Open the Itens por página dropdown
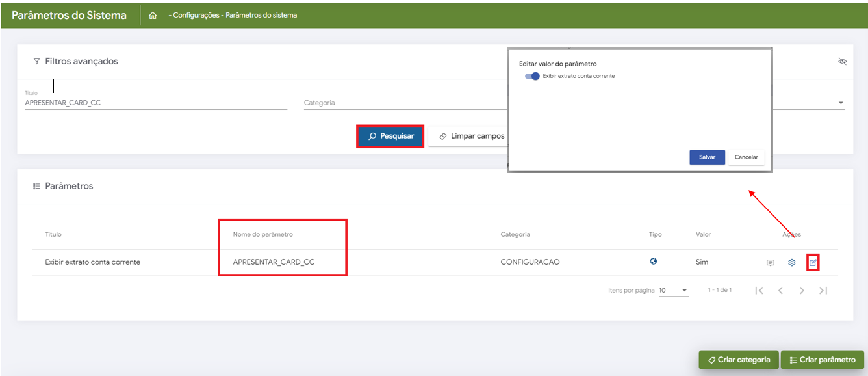Image resolution: width=868 pixels, height=376 pixels. tap(674, 290)
